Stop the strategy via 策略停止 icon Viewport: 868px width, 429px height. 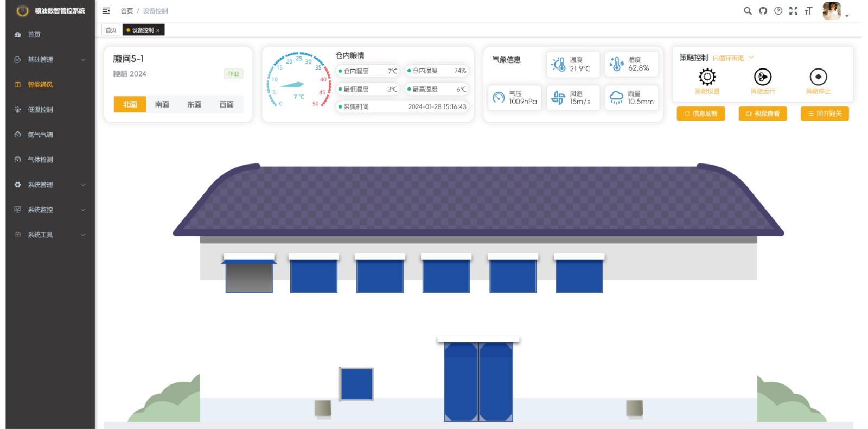point(818,77)
